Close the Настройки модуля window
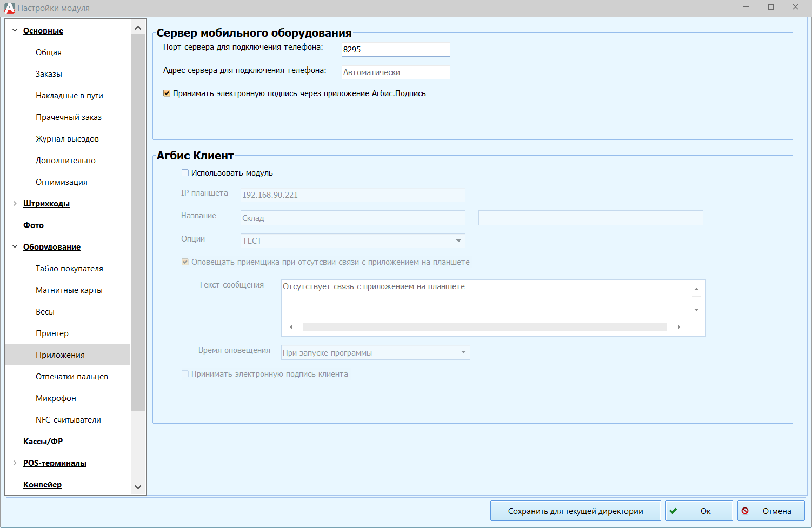 coord(796,7)
